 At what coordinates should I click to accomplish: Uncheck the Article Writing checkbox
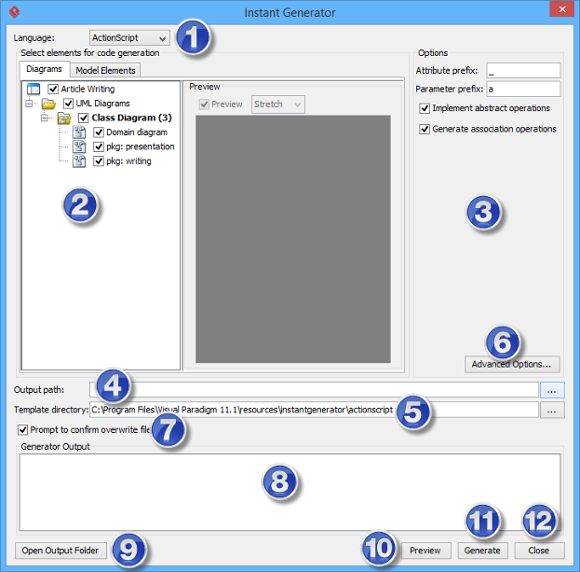(53, 89)
